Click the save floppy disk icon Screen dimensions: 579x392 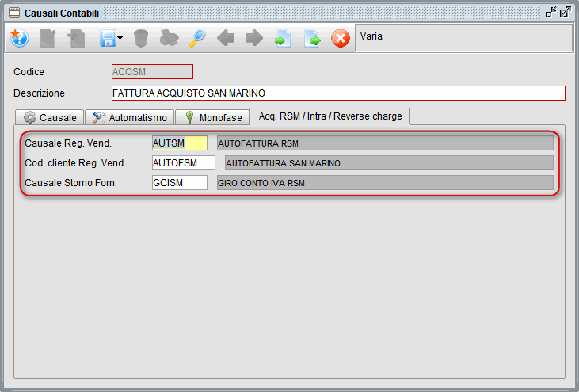108,38
